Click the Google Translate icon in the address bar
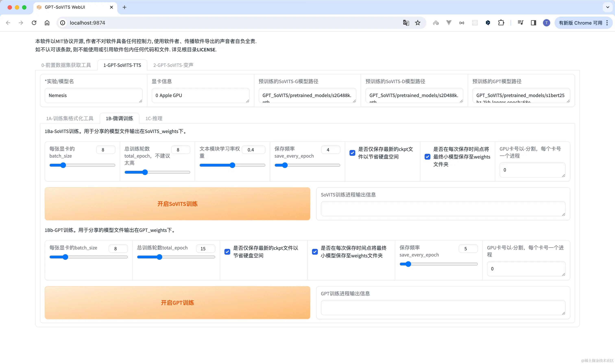The width and height of the screenshot is (615, 364). pos(406,23)
